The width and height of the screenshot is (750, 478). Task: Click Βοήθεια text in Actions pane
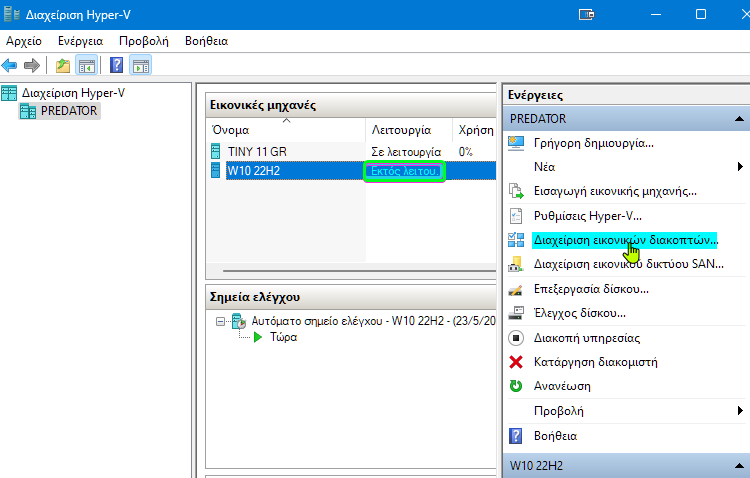point(555,436)
